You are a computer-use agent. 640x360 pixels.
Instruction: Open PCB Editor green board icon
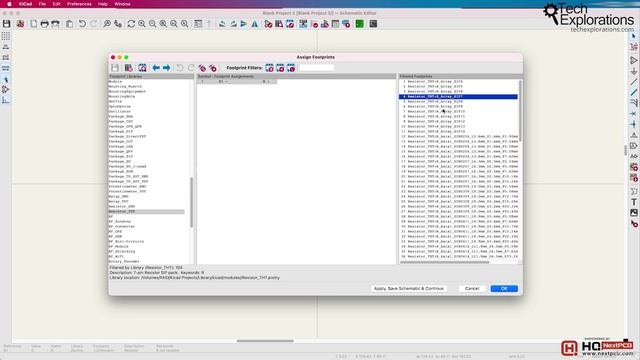click(360, 24)
